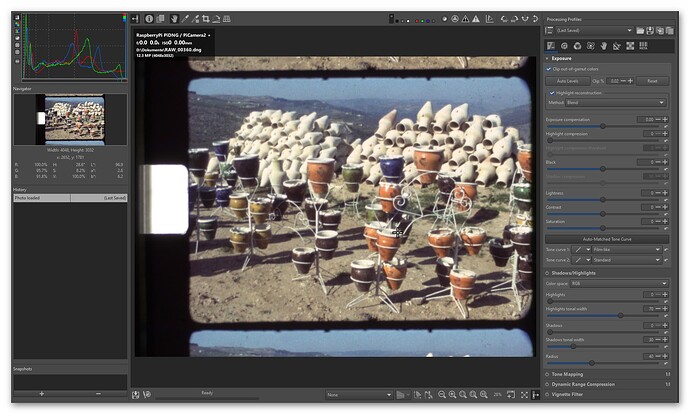Adjust the Saturation slider
The height and width of the screenshot is (414, 690).
[x=602, y=228]
